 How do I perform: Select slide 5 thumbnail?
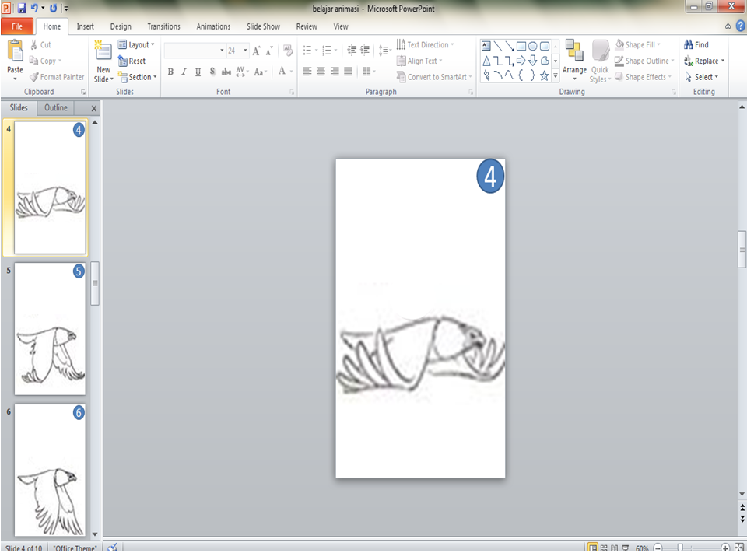(x=50, y=329)
